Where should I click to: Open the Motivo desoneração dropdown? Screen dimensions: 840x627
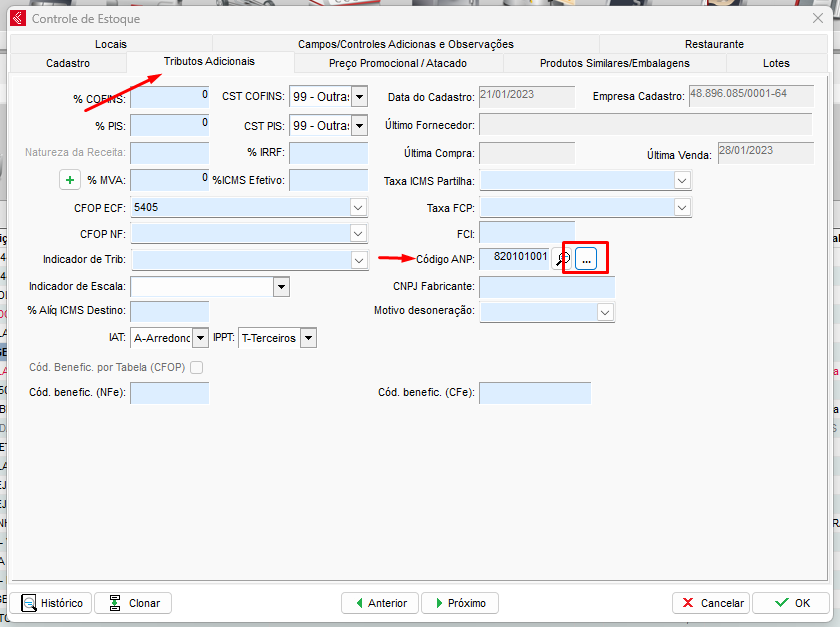pyautogui.click(x=605, y=312)
